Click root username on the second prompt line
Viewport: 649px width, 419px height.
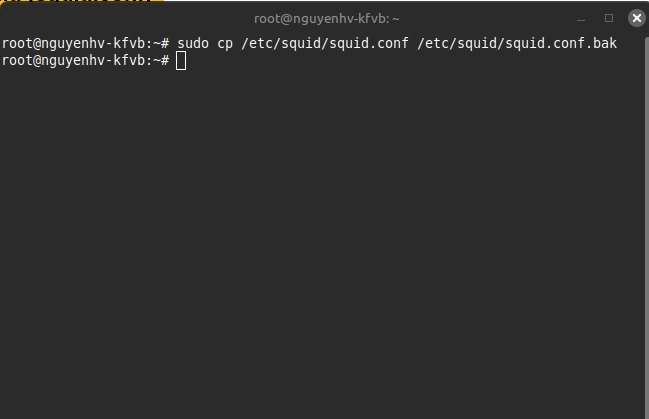pos(18,61)
